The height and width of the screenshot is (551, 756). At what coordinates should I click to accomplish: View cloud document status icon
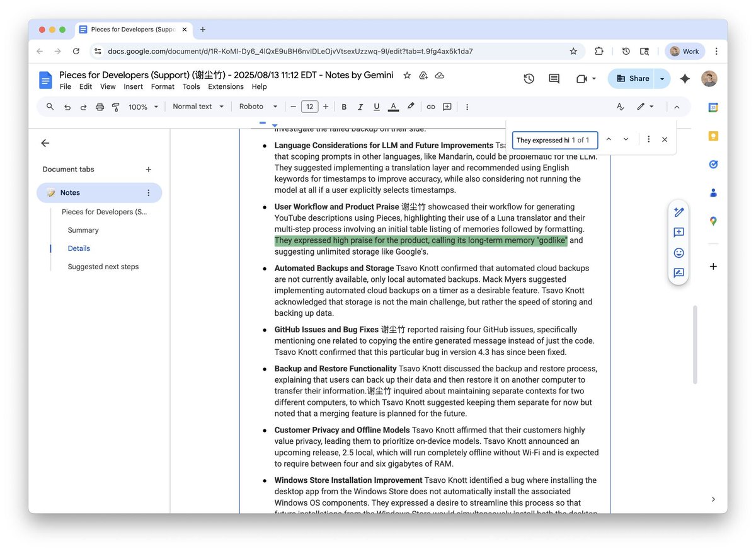pyautogui.click(x=440, y=75)
